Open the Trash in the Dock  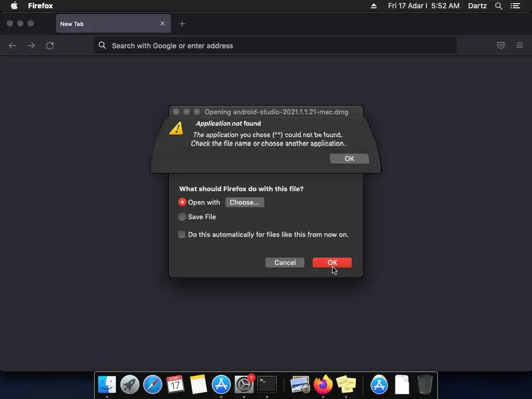coord(424,385)
